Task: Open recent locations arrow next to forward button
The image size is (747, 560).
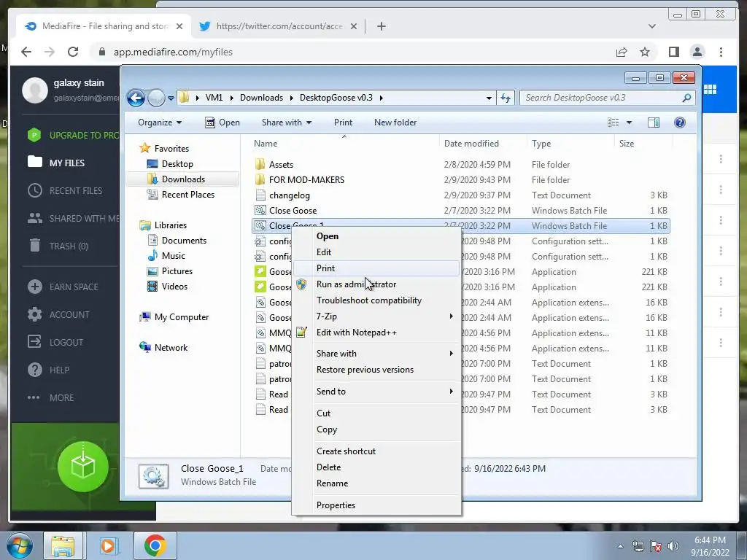Action: click(x=171, y=98)
